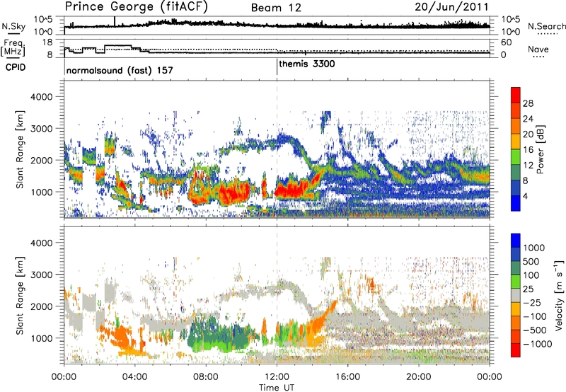Pick the bottom blue segment of the power color bar
This screenshot has height=392, width=566.
[516, 203]
